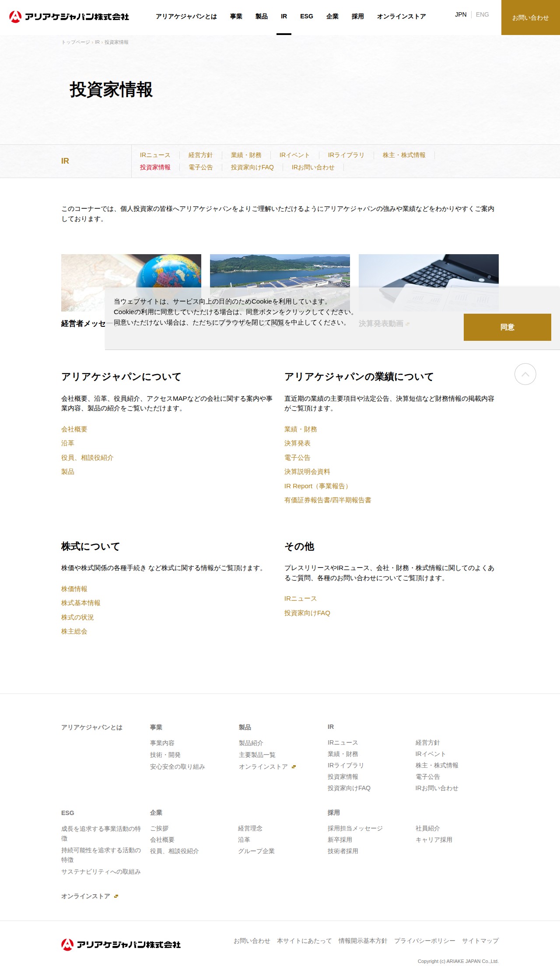560x980 pixels.
Task: Open 技術・開発 footer link
Action: click(x=165, y=755)
